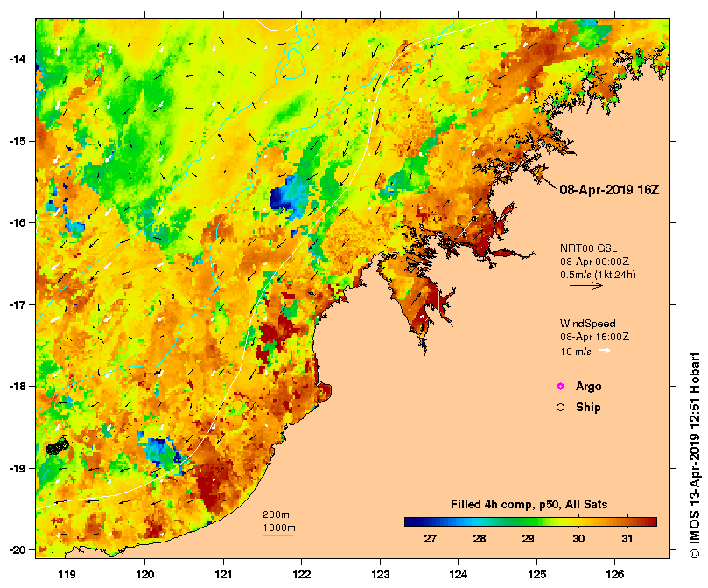Click latitude axis label '-17'
The image size is (708, 588).
click(x=18, y=304)
